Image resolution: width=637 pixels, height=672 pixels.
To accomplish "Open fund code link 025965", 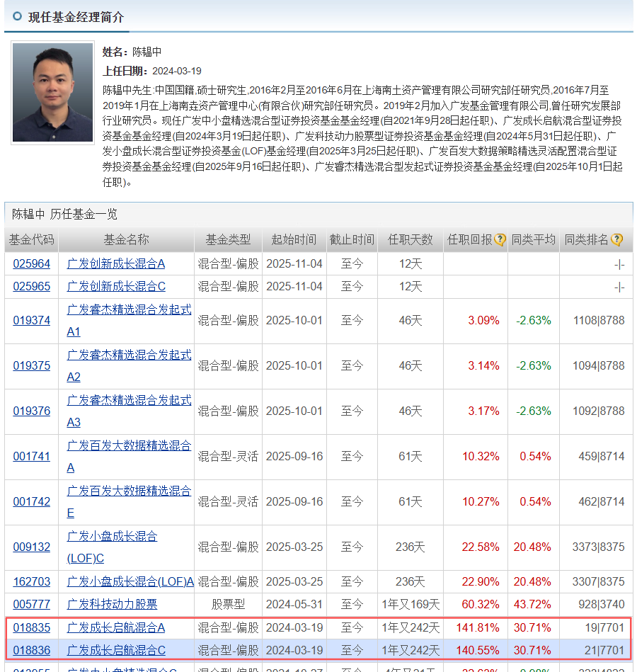I will point(32,286).
